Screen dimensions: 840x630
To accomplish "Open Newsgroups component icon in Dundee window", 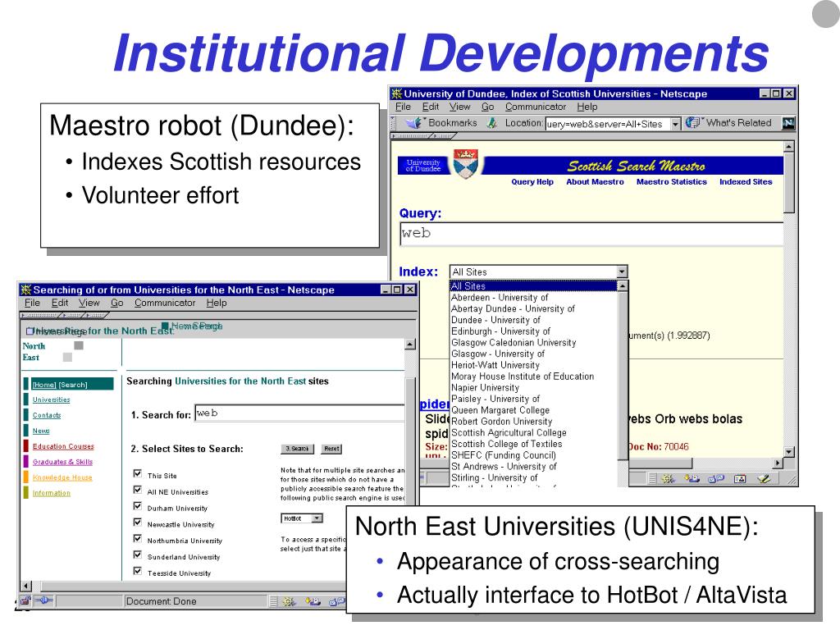I will pos(715,478).
